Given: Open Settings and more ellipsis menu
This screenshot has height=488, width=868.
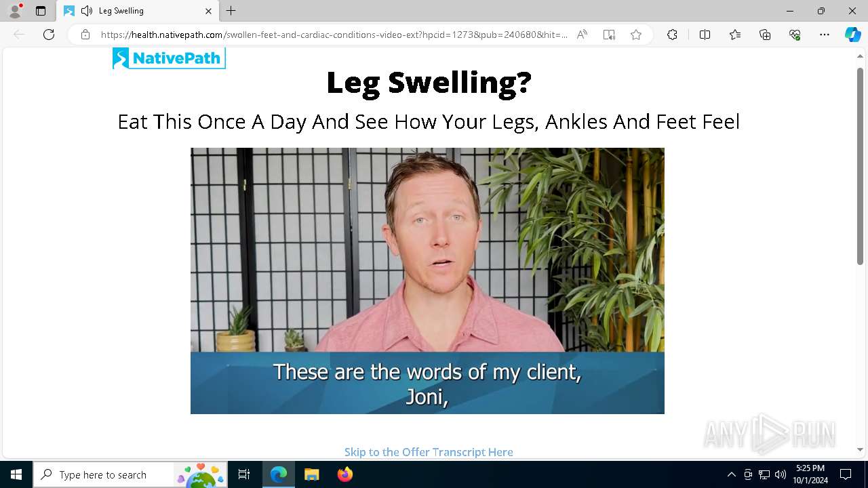Looking at the screenshot, I should [825, 35].
